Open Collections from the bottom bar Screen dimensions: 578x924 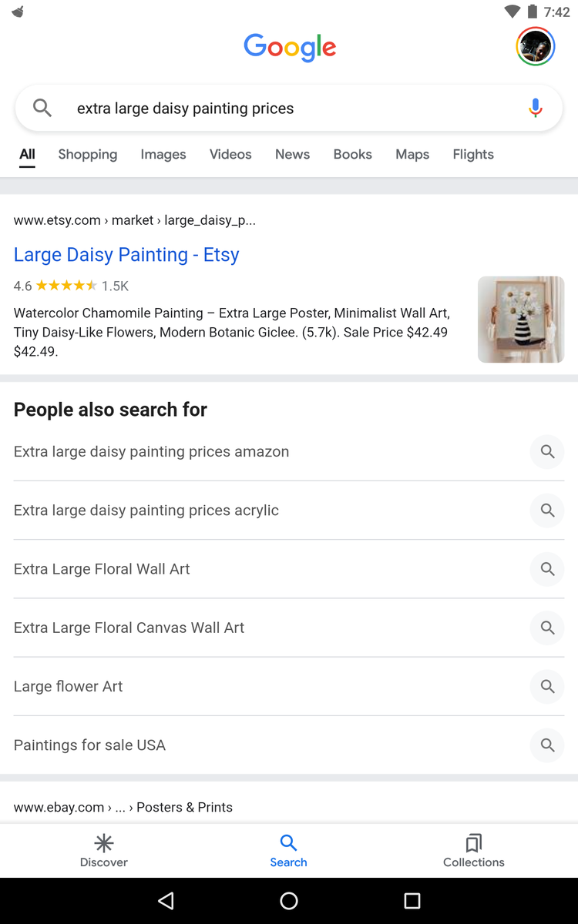pyautogui.click(x=473, y=850)
